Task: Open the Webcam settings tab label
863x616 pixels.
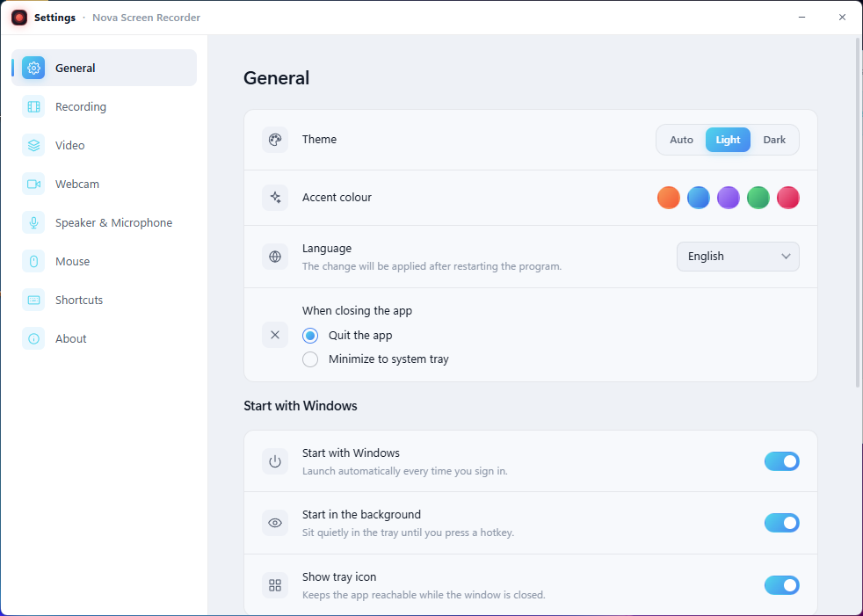Action: coord(77,184)
